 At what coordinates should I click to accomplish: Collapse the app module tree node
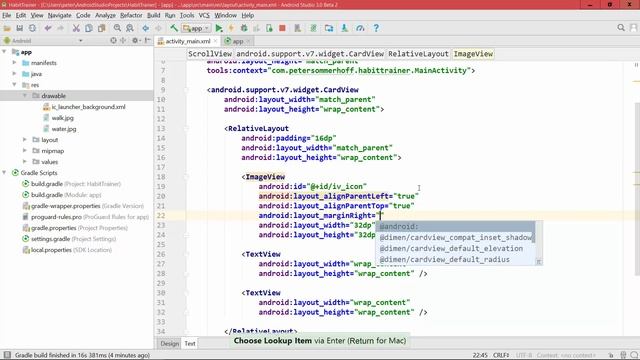pyautogui.click(x=4, y=52)
